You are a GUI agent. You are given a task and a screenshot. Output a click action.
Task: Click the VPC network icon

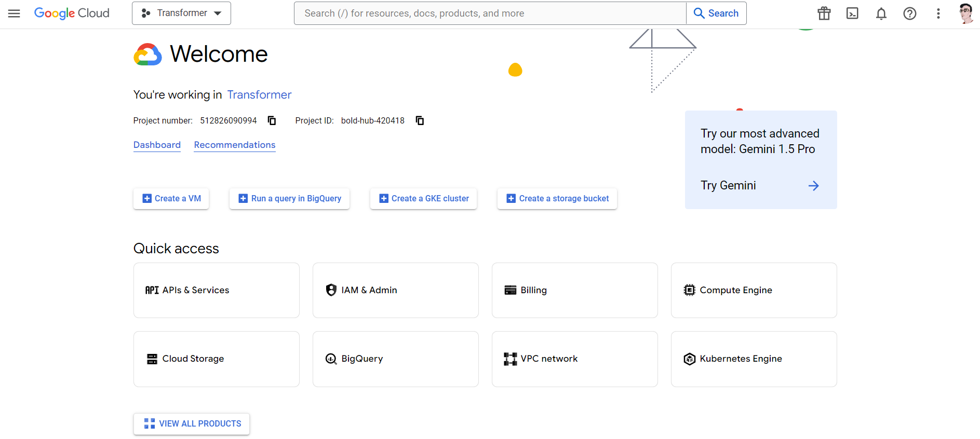(x=511, y=359)
